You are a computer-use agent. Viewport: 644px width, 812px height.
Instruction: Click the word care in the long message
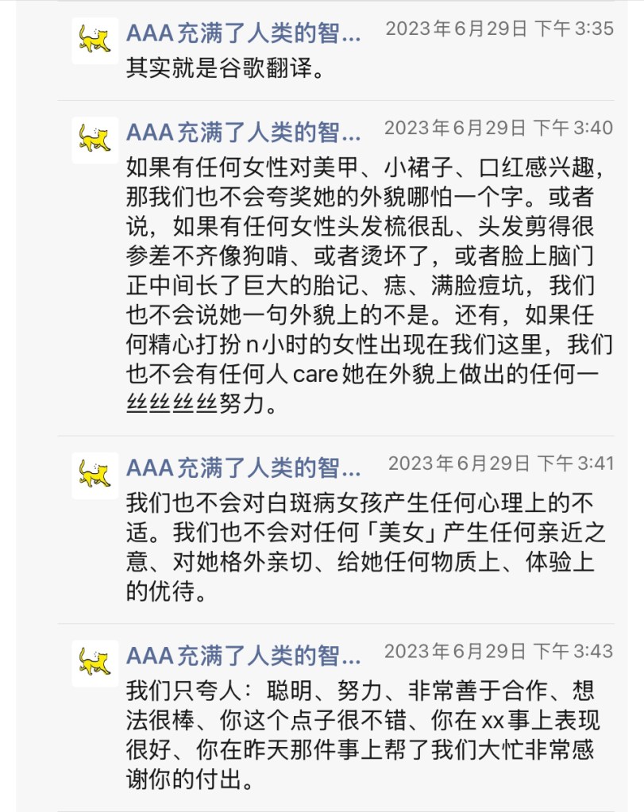tap(316, 375)
